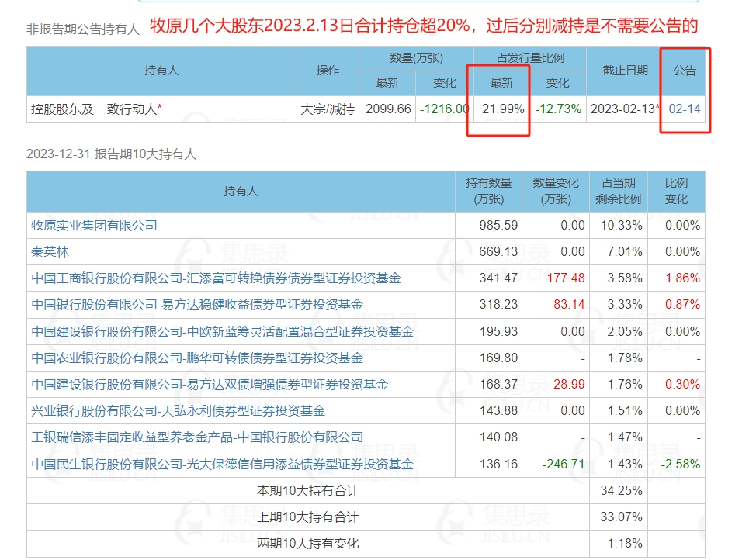Select the 1.18% two-period change value
Image resolution: width=756 pixels, height=560 pixels.
(625, 544)
